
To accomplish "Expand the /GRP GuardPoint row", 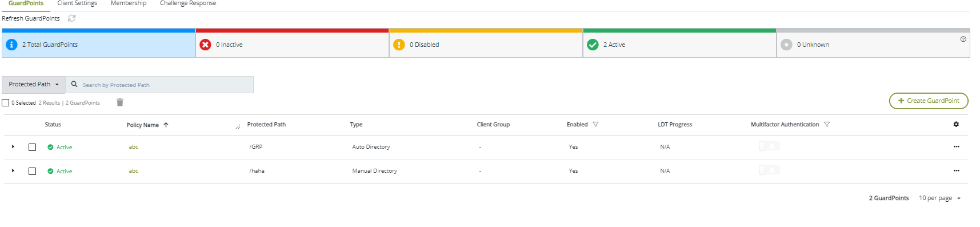I will (x=13, y=147).
